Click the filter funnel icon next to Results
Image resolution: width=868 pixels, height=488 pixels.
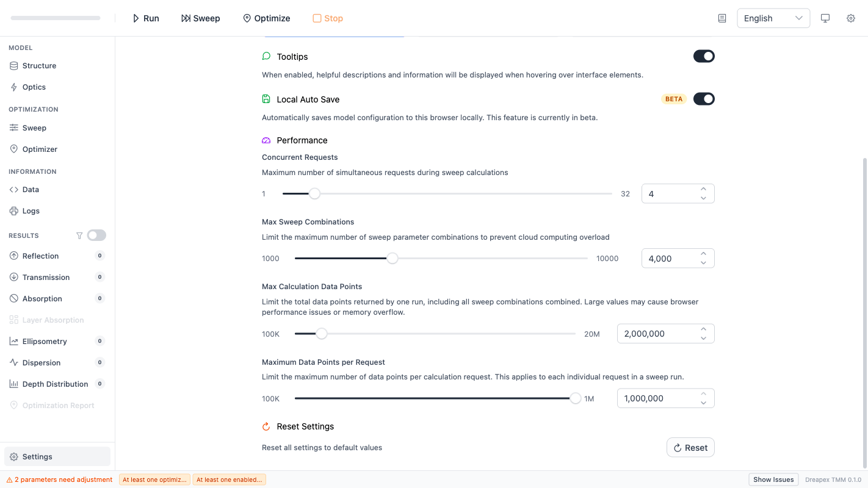click(x=79, y=235)
